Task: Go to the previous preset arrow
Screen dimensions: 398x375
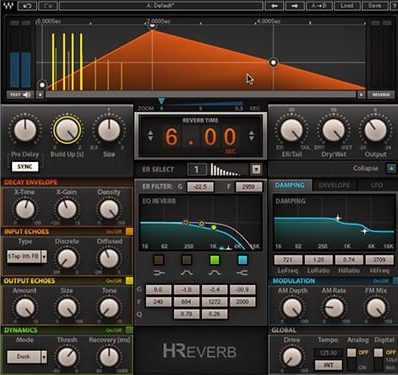Action: [275, 6]
